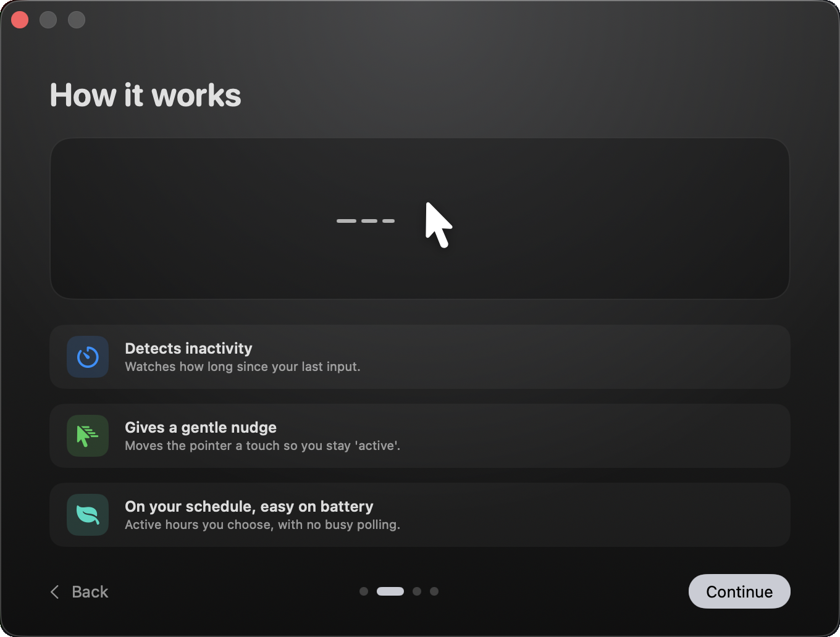Click the Back chevron arrow
840x637 pixels.
point(55,592)
